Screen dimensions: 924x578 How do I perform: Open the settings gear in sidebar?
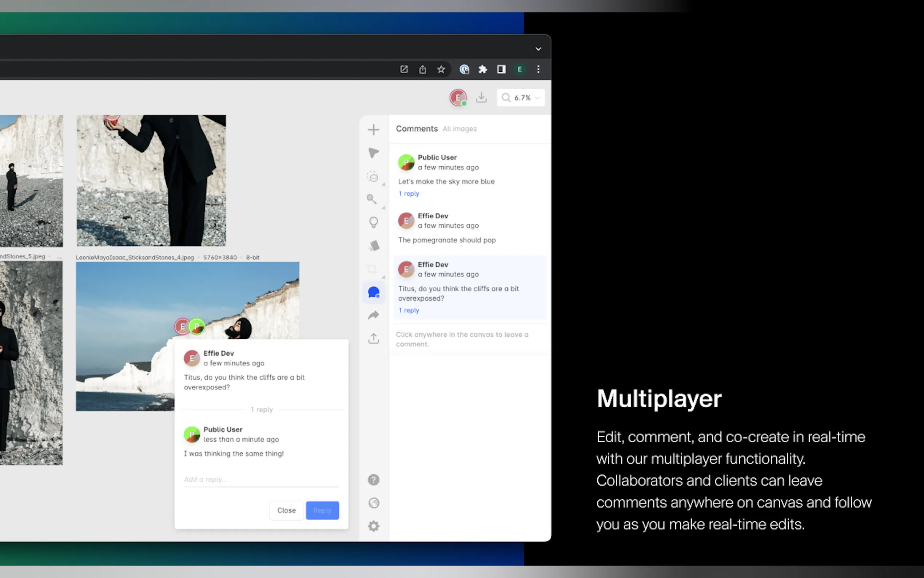tap(373, 526)
